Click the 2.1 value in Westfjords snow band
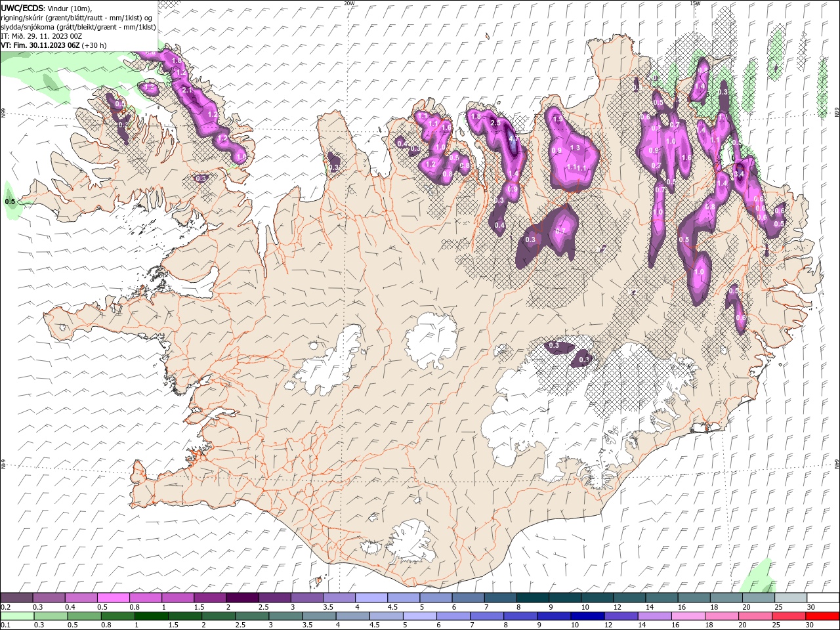This screenshot has height=630, width=840. pos(186,90)
